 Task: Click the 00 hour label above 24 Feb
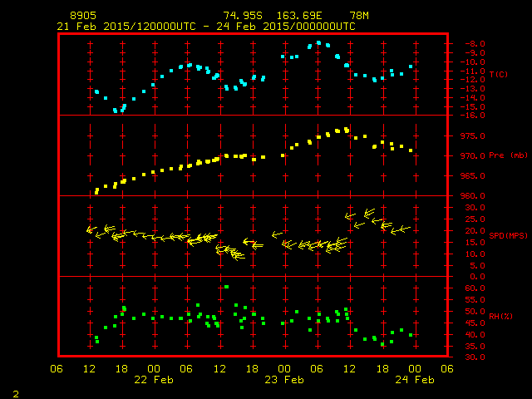point(415,368)
